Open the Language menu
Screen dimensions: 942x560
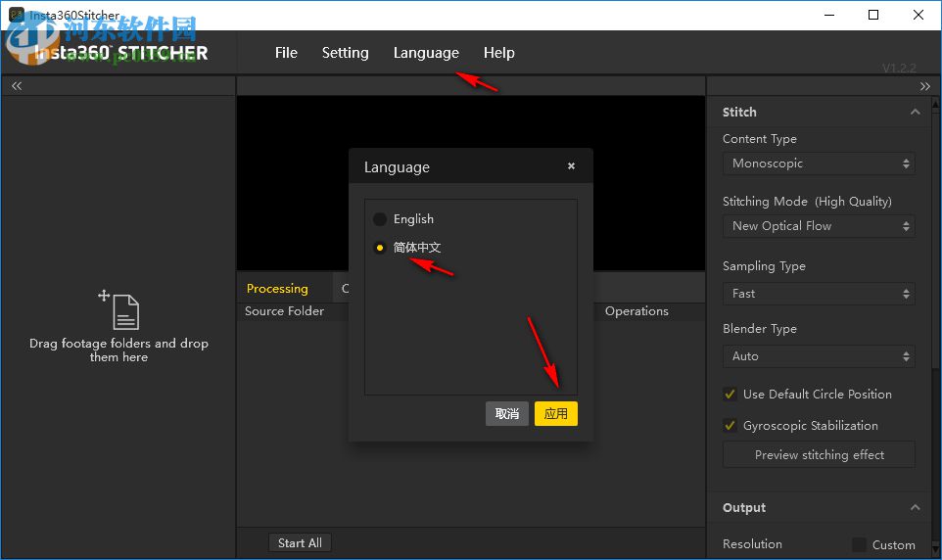(426, 53)
